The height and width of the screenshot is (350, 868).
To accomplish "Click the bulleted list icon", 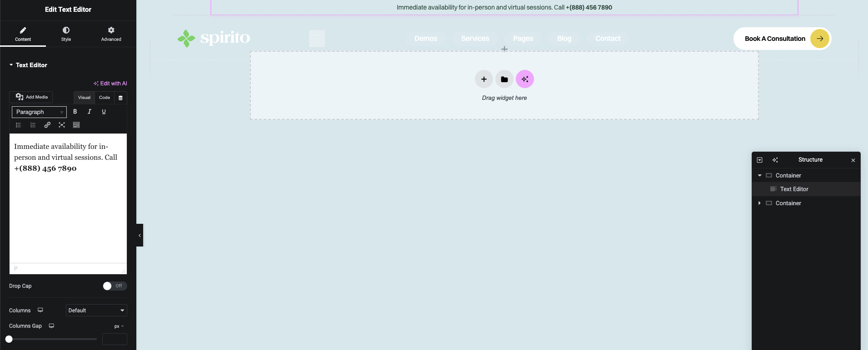I will pos(19,125).
